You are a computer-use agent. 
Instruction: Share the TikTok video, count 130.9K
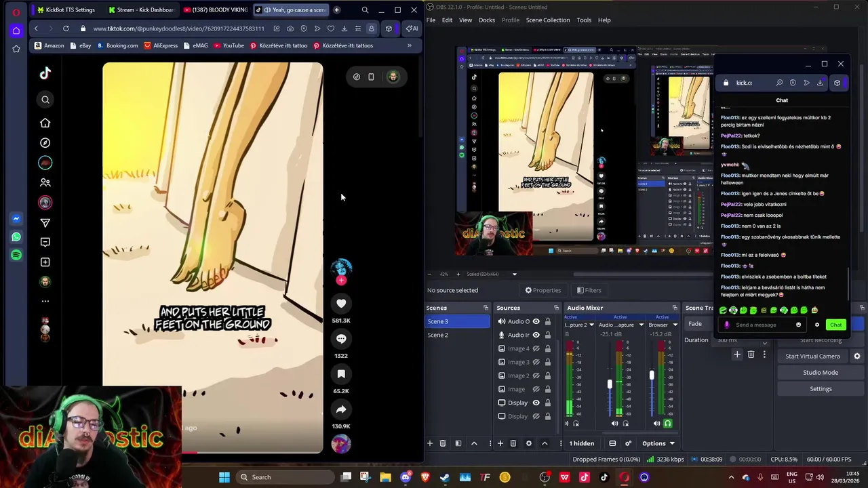tap(341, 409)
